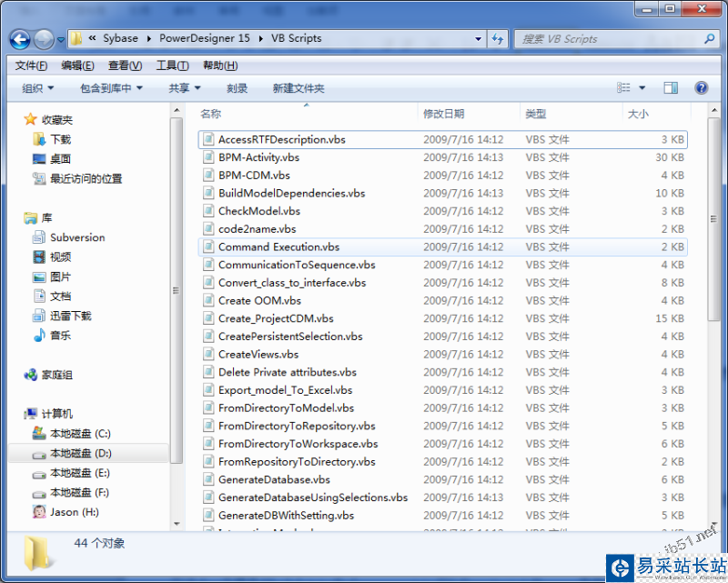The image size is (728, 583).
Task: Select the code2name.vbs file icon
Action: [208, 228]
